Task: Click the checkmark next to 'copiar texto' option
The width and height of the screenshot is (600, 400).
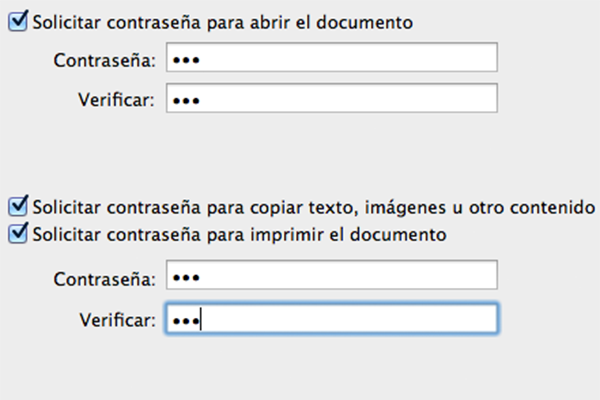Action: (x=18, y=206)
